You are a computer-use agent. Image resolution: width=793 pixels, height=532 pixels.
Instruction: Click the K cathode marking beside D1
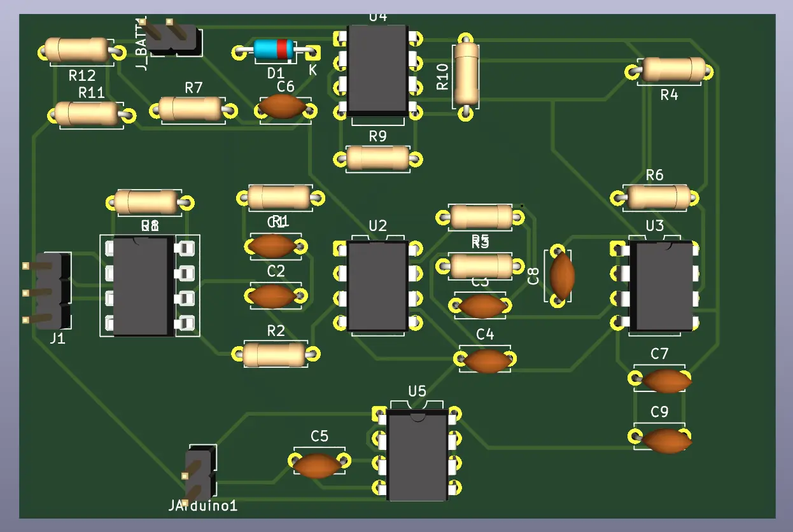click(312, 70)
